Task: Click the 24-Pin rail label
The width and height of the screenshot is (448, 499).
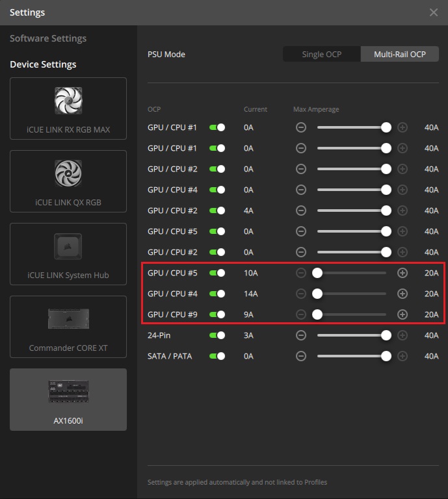Action: tap(159, 335)
